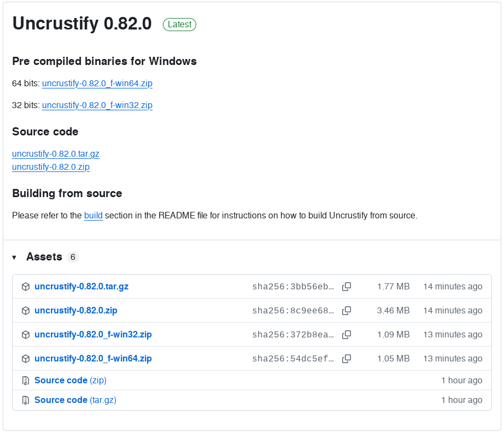
Task: Click package icon beside uncrustify-0.82.0_f-win64.zip asset
Action: (x=25, y=359)
